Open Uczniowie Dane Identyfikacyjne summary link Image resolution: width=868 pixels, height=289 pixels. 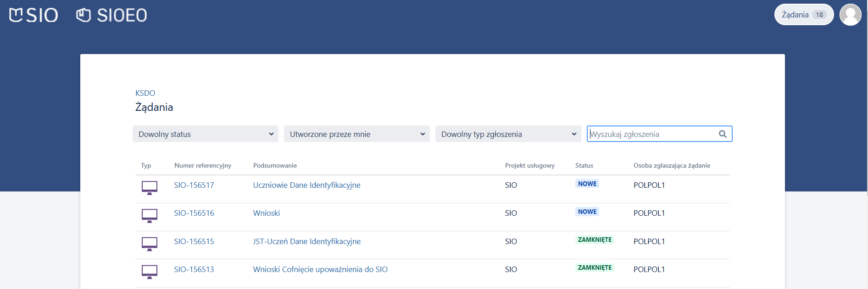click(306, 185)
